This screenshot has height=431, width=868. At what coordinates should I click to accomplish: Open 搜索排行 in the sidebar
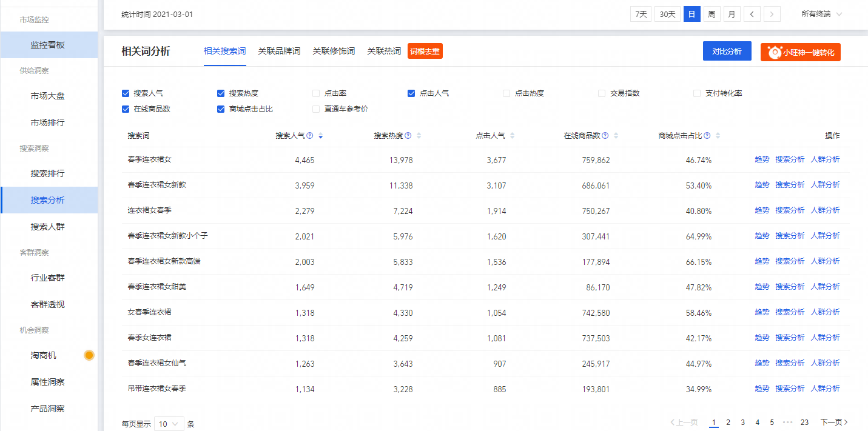point(49,173)
